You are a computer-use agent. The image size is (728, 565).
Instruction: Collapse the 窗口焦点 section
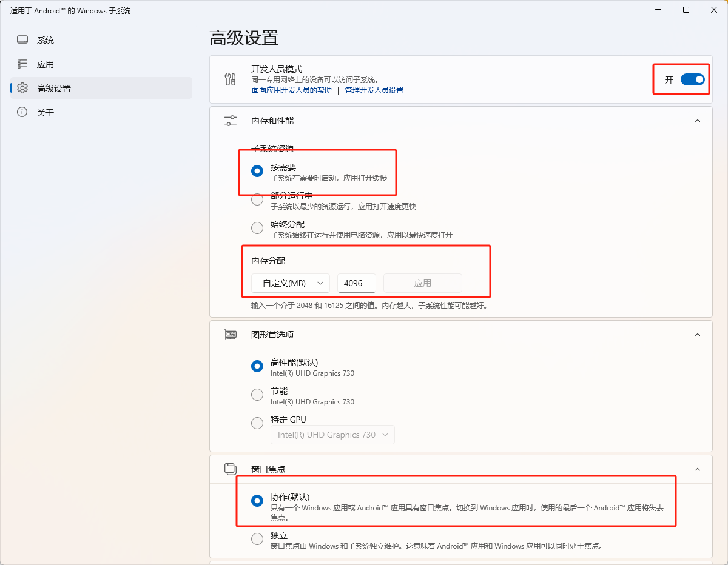698,469
